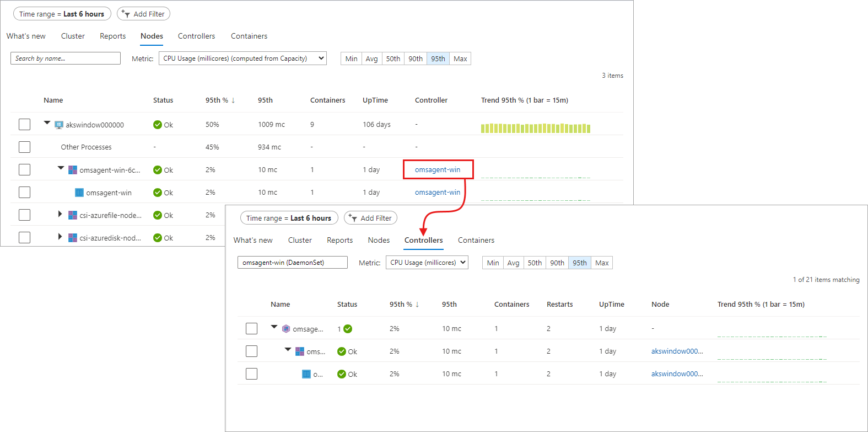Go to What's new tab in the Nodes panel

click(x=26, y=36)
